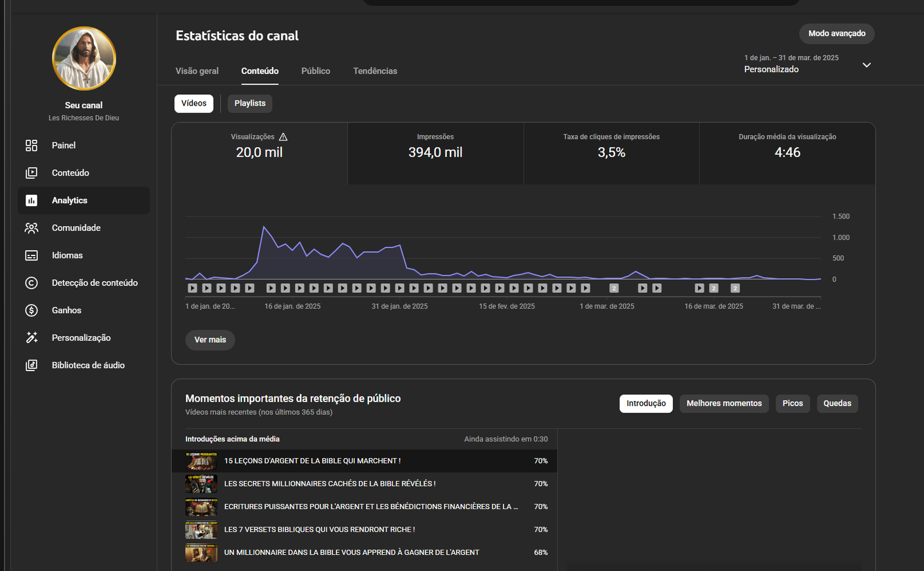
Task: Open thumbnail of LES 7 VERSETS BIBLIQUES video
Action: [201, 529]
